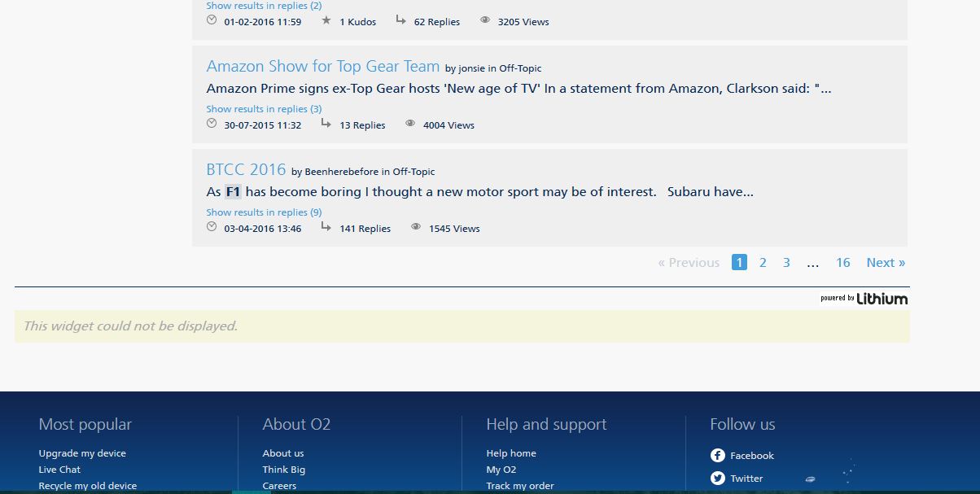View jonsie's user profile
This screenshot has width=980, height=494.
(x=472, y=68)
